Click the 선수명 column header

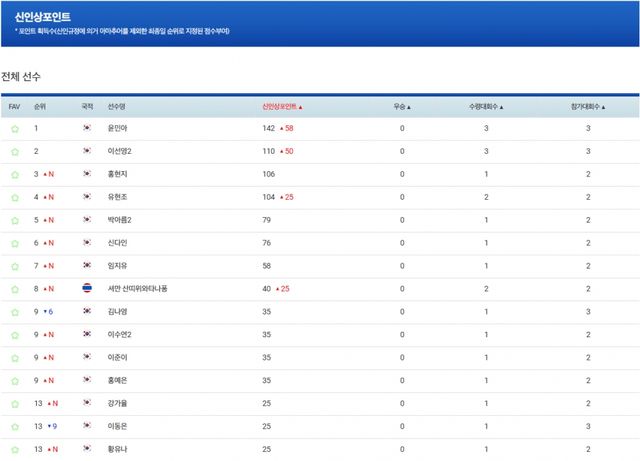[x=117, y=106]
